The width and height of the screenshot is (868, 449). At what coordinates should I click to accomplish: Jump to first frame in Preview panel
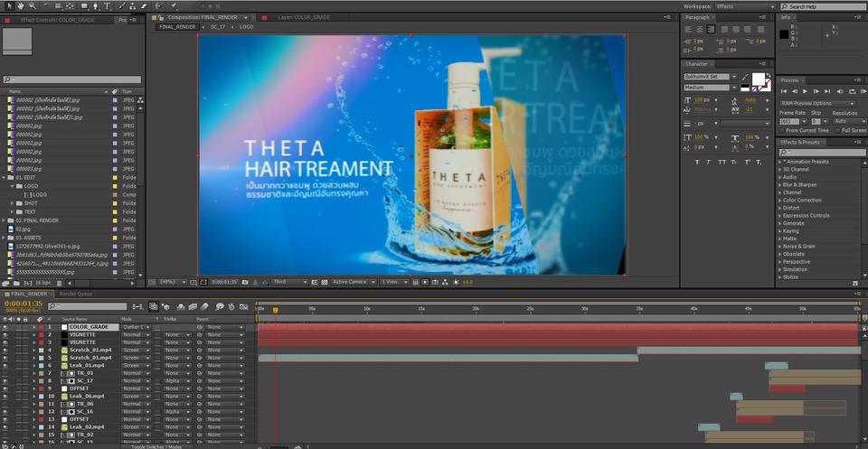[784, 91]
